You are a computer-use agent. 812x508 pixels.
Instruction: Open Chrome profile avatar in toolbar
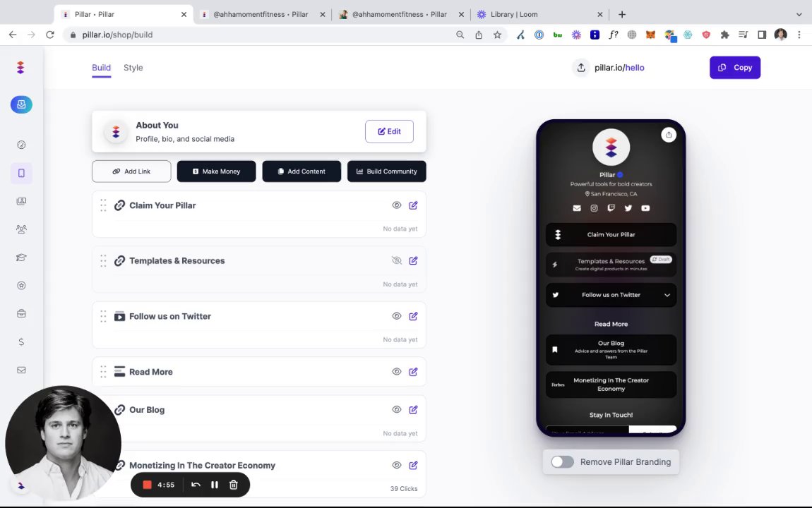coord(780,35)
